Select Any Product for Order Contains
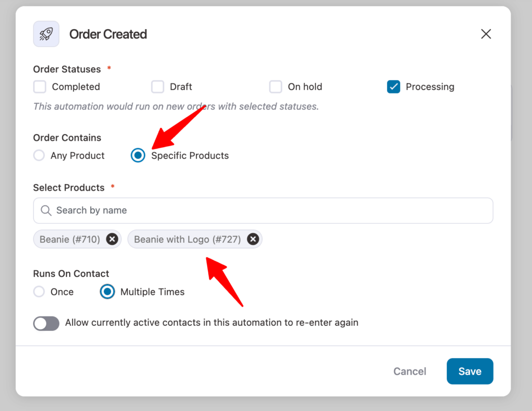Image resolution: width=532 pixels, height=411 pixels. (x=39, y=155)
